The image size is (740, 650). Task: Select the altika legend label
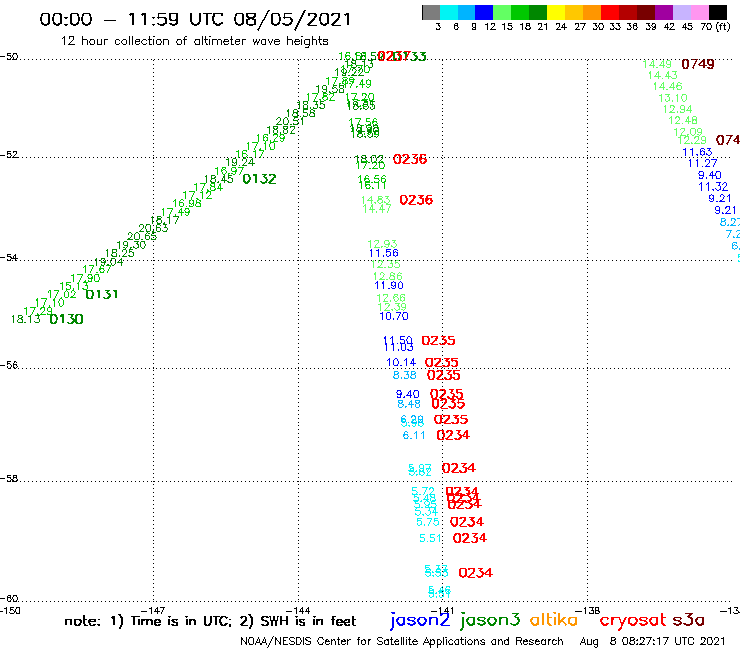pos(554,620)
